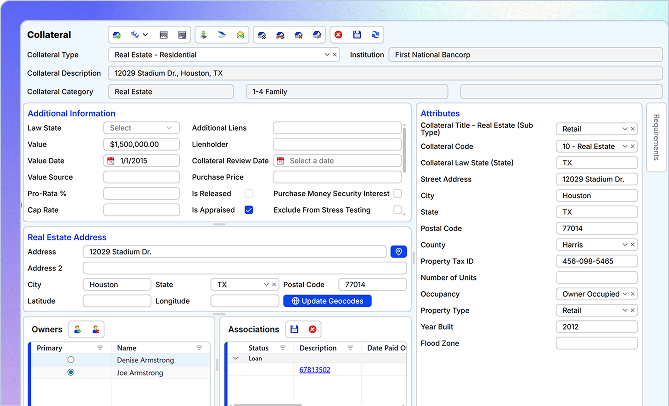Check the Purchase Money Security Interest box

(398, 193)
